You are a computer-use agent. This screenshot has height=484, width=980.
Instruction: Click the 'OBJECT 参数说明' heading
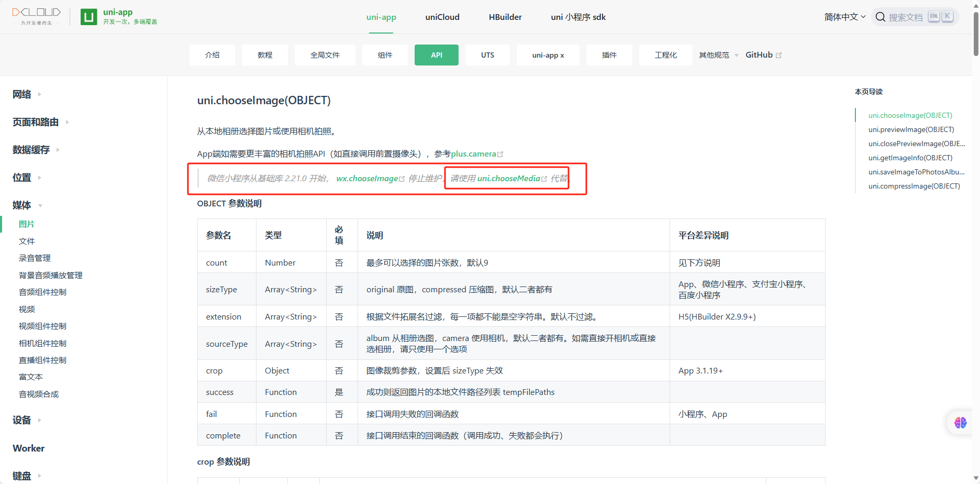pos(229,203)
